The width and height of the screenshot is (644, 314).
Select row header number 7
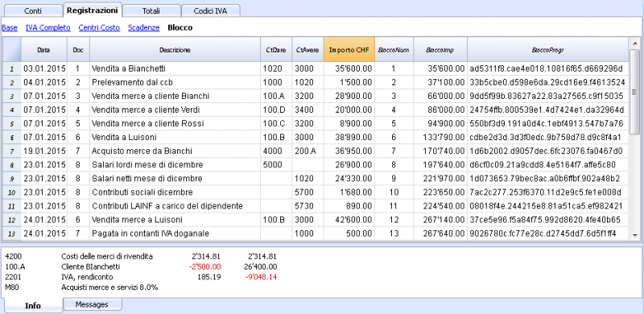12,151
